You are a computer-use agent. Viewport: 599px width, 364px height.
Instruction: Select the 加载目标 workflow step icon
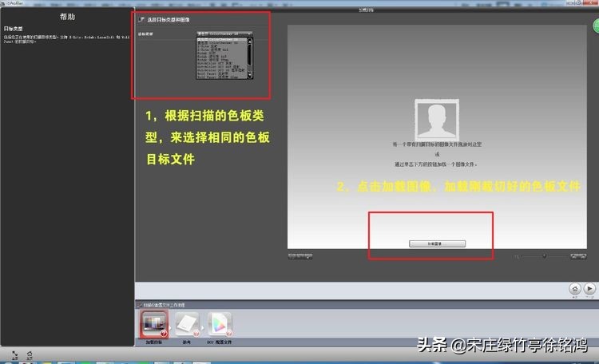coord(154,324)
